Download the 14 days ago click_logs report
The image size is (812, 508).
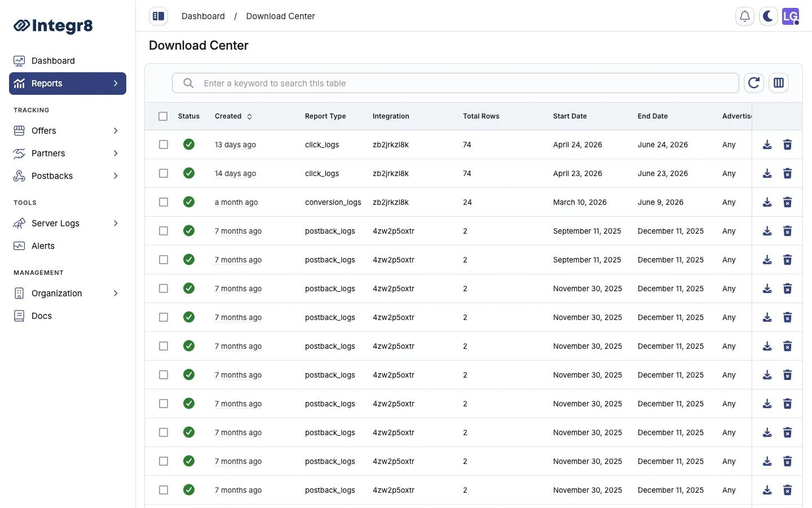pos(767,173)
